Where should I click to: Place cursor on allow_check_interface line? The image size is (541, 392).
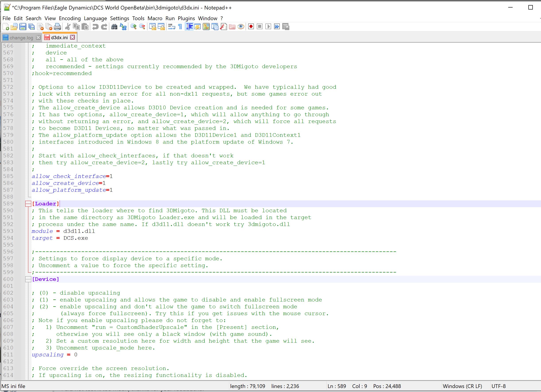pos(72,176)
